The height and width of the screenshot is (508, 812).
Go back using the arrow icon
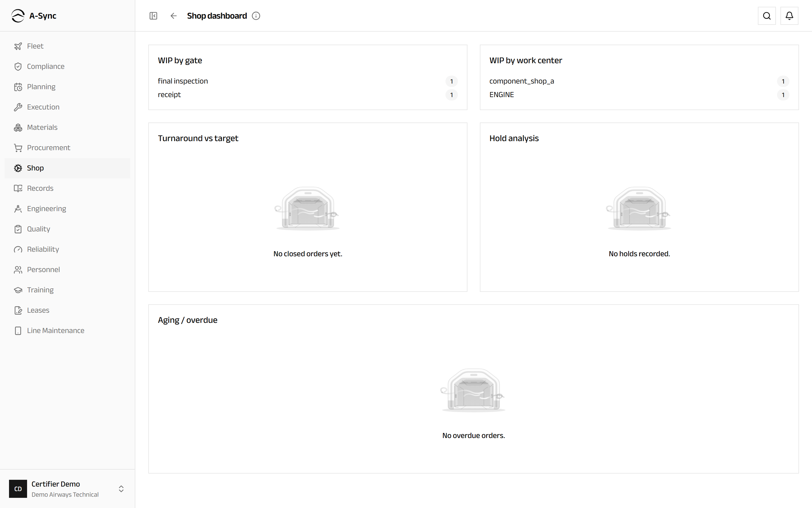[173, 16]
